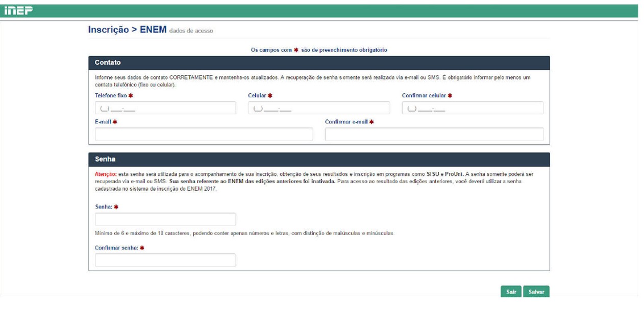Click the INEP logo in header
This screenshot has height=313, width=644.
click(18, 11)
